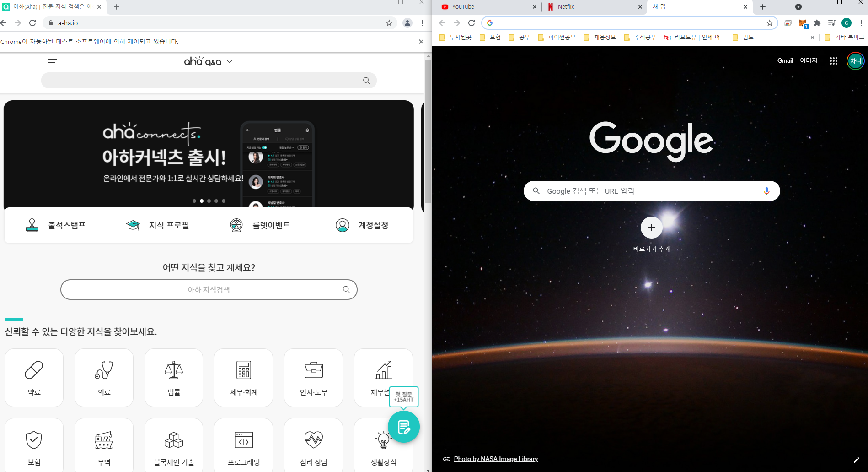
Task: Click into the 아하 지식검색 search field
Action: (209, 290)
